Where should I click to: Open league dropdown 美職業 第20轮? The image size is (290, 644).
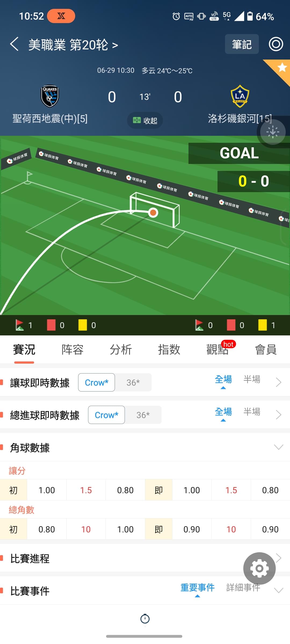73,45
